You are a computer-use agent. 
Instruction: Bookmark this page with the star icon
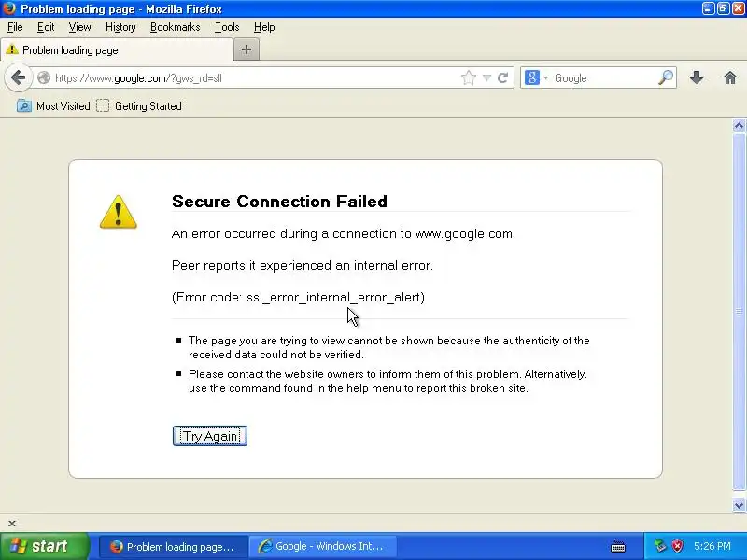tap(469, 77)
